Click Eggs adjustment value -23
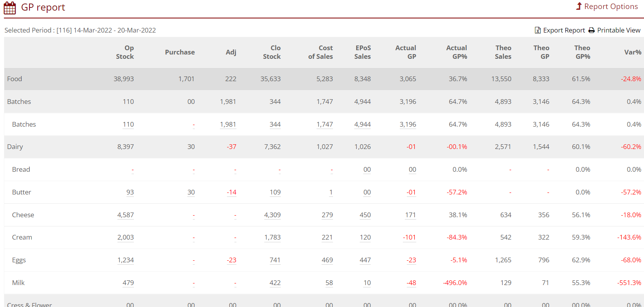644x307 pixels. pos(231,260)
